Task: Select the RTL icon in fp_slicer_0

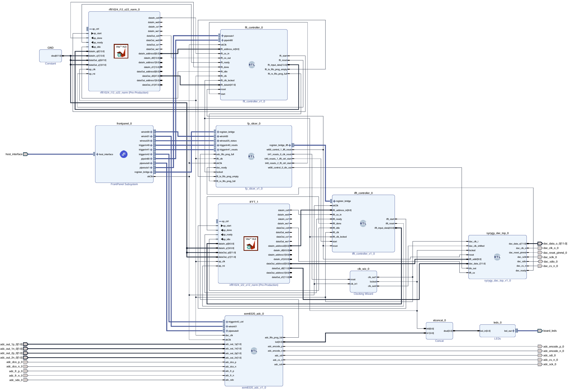Action: (x=251, y=156)
